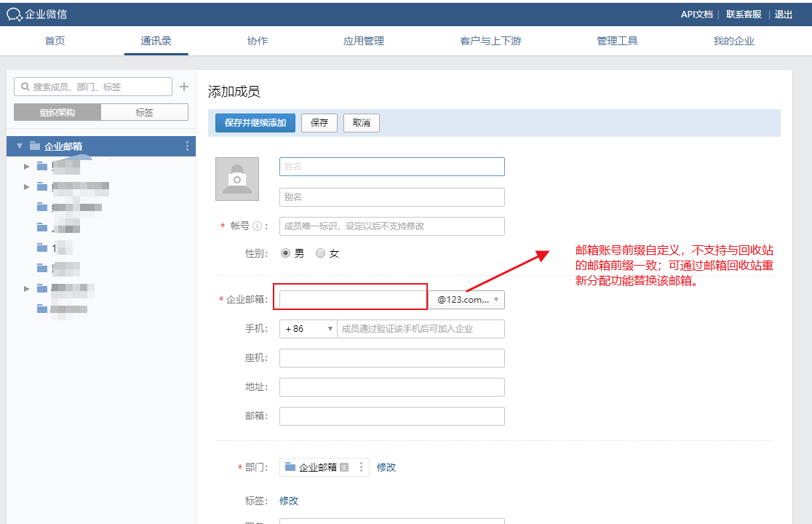Go to 我的企业 navigation tab
Screen dimensions: 812x524
click(x=733, y=41)
